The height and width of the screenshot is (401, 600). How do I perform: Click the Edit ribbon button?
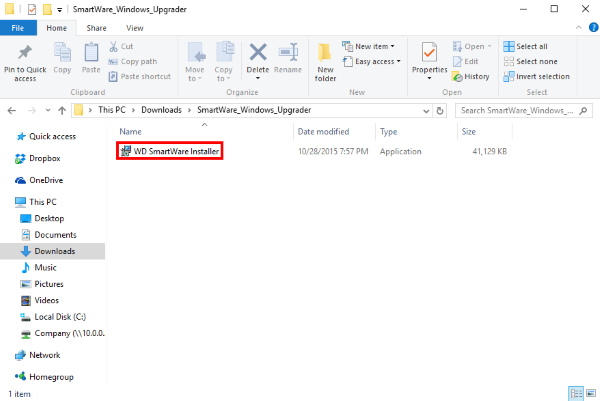tap(465, 62)
